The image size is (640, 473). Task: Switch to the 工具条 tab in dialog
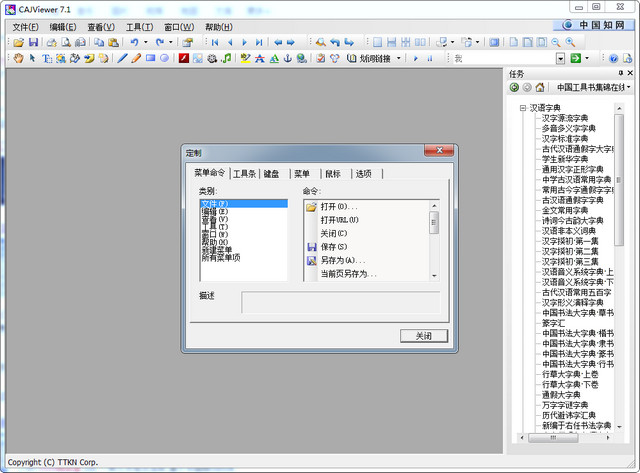244,174
